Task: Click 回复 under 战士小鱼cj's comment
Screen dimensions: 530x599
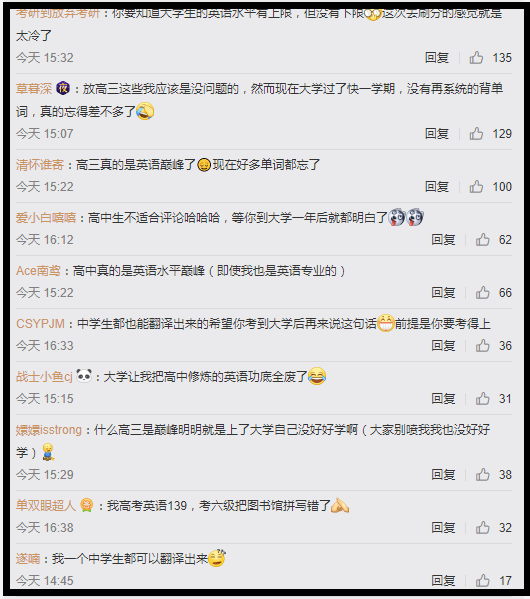Action: tap(443, 399)
